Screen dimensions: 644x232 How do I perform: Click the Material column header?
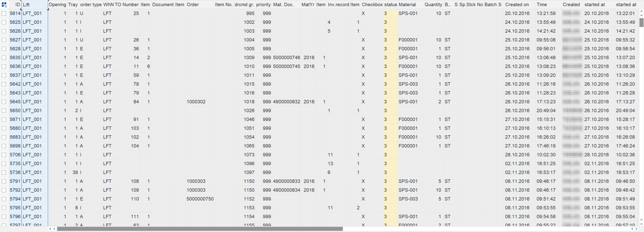tap(407, 5)
